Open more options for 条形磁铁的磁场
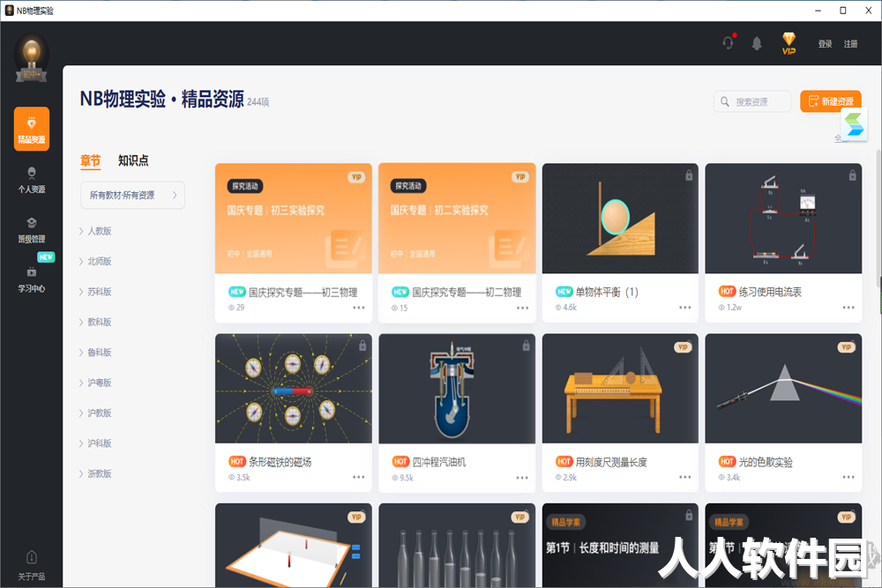 coord(358,477)
